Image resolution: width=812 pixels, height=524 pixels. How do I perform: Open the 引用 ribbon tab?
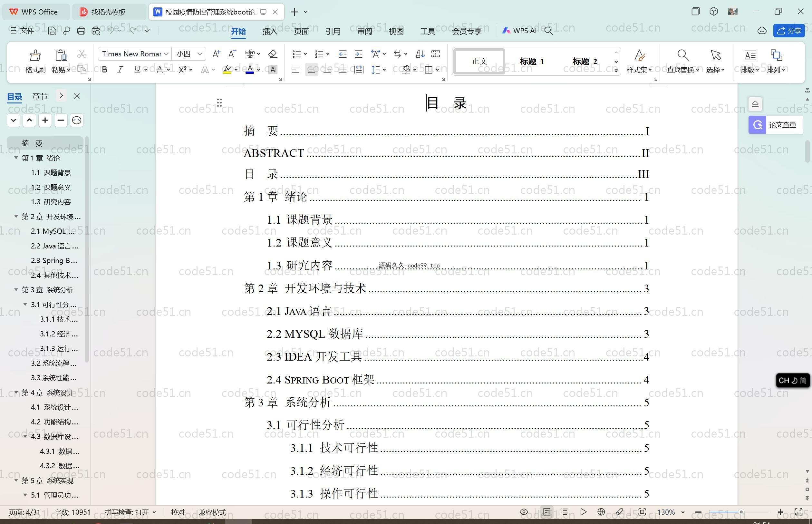click(x=333, y=31)
